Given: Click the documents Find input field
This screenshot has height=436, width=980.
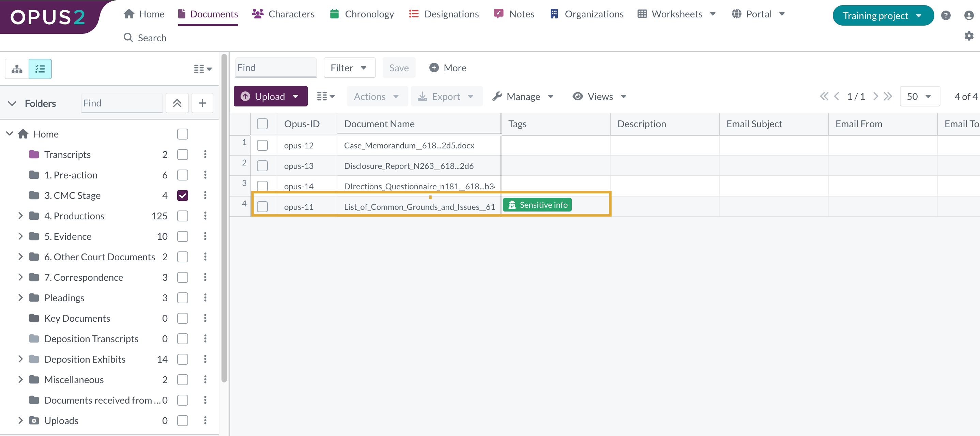Looking at the screenshot, I should click(275, 68).
